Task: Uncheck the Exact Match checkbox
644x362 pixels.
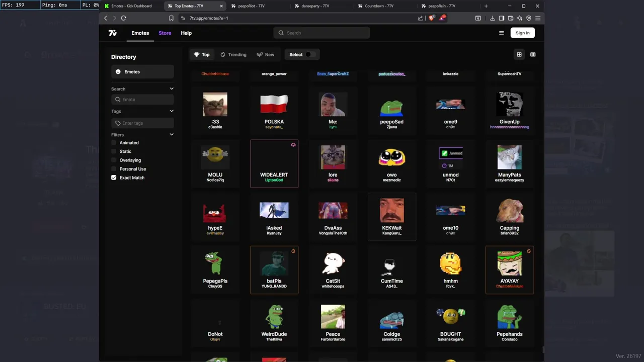Action: pyautogui.click(x=114, y=177)
